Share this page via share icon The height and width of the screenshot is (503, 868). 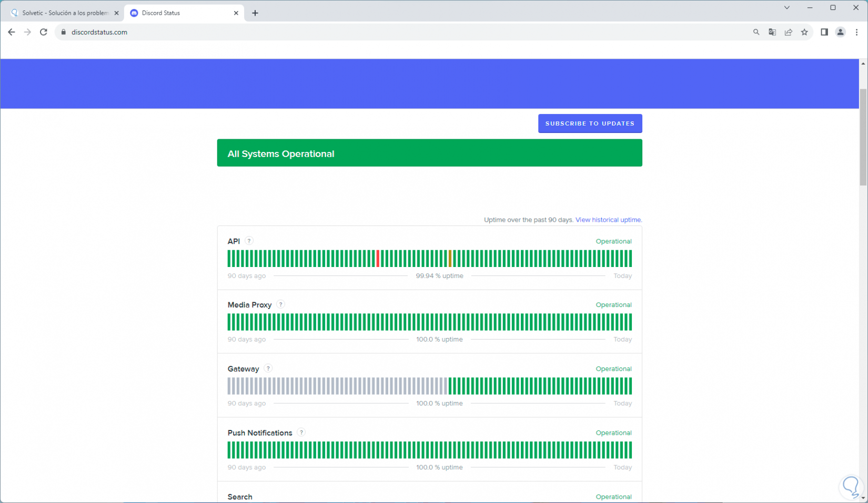coord(789,32)
